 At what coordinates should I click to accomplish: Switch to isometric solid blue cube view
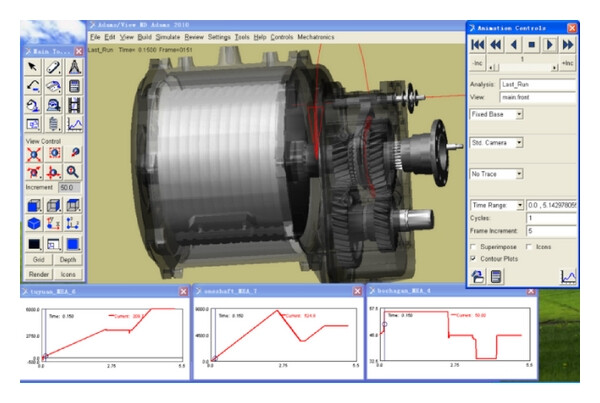point(34,223)
